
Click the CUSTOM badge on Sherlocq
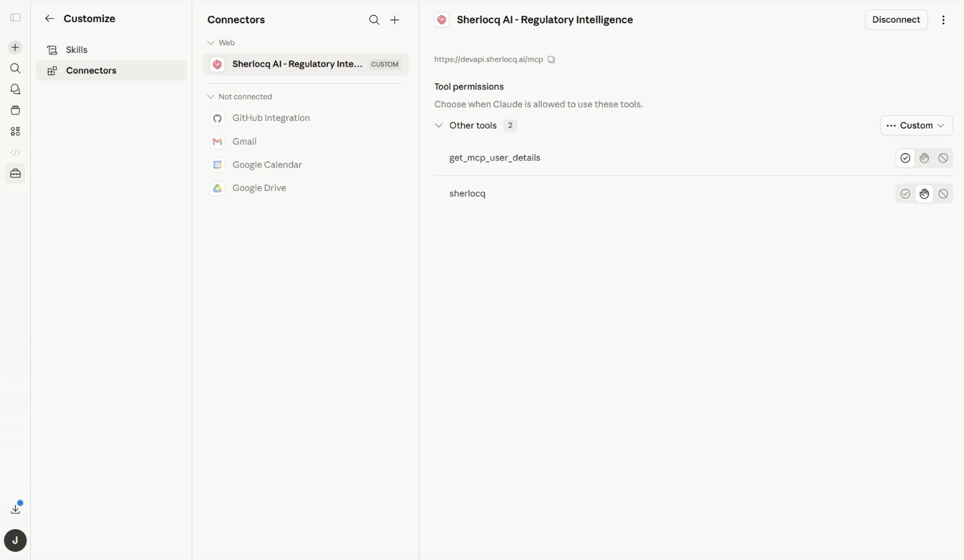pyautogui.click(x=385, y=64)
